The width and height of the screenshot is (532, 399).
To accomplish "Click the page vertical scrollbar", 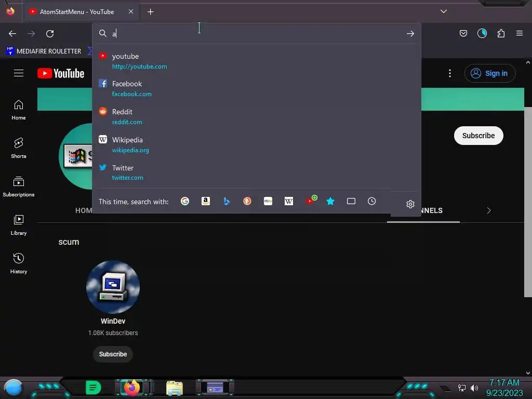I will point(528,202).
